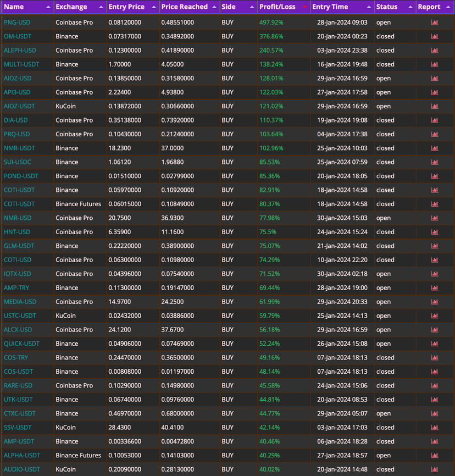Open the OM-USDT report chart icon

coord(434,36)
